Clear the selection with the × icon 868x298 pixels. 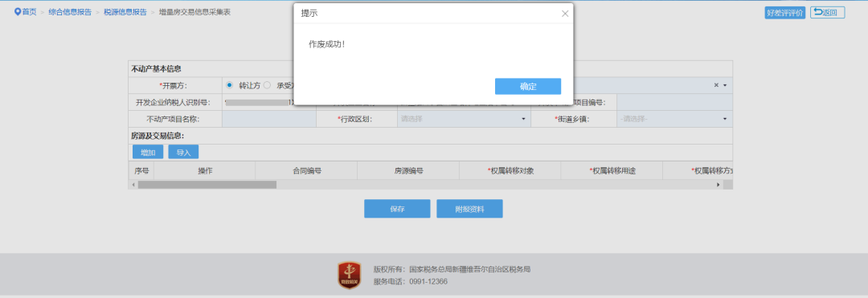(716, 85)
